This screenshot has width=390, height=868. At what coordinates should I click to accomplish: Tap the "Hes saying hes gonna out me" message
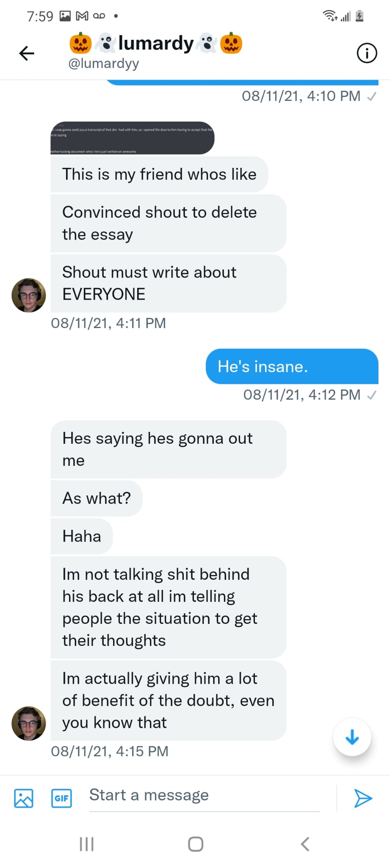coord(168,449)
